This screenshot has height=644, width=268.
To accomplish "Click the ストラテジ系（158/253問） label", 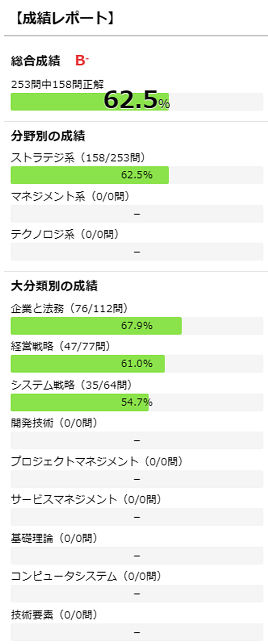I will click(78, 158).
